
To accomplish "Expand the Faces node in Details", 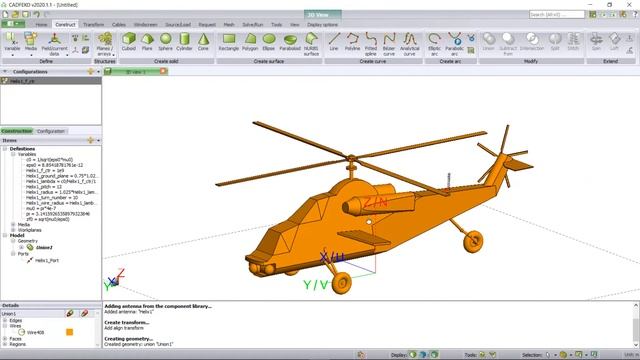I will [5, 339].
